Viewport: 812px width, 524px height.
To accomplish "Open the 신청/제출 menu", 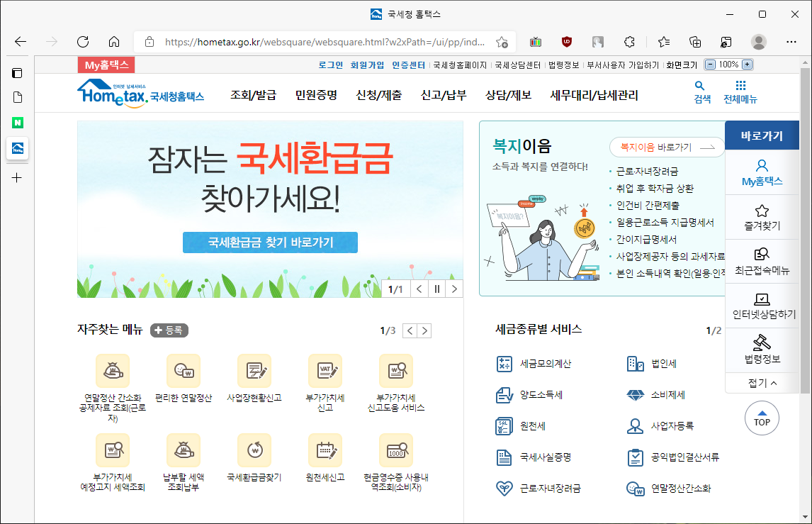I will pyautogui.click(x=378, y=95).
